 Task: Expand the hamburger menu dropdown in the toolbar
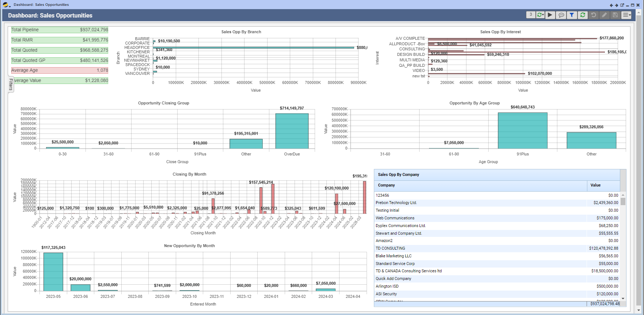point(626,15)
